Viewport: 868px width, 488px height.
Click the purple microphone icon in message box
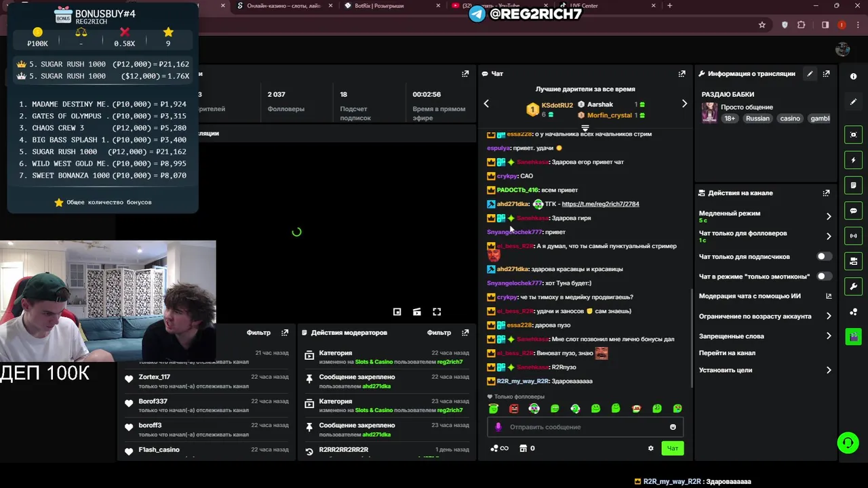498,427
